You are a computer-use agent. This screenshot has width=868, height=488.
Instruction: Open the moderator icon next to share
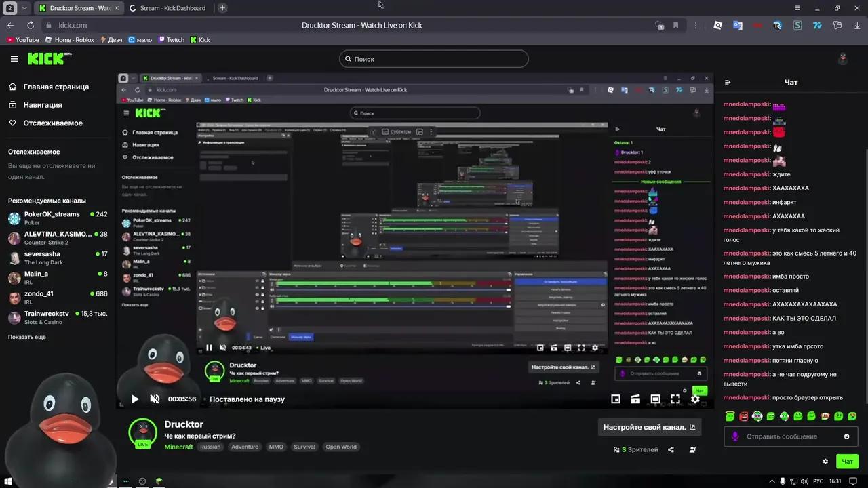692,449
